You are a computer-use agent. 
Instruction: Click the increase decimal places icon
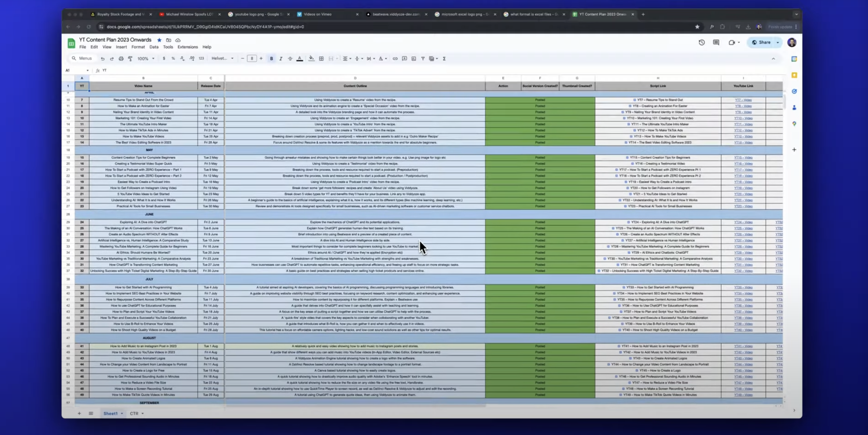(x=192, y=59)
